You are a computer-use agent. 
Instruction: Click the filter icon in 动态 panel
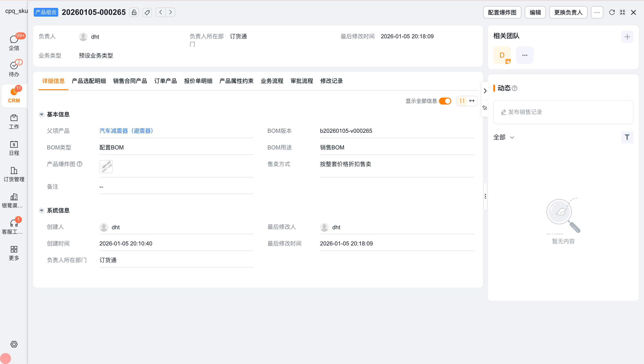[x=627, y=137]
